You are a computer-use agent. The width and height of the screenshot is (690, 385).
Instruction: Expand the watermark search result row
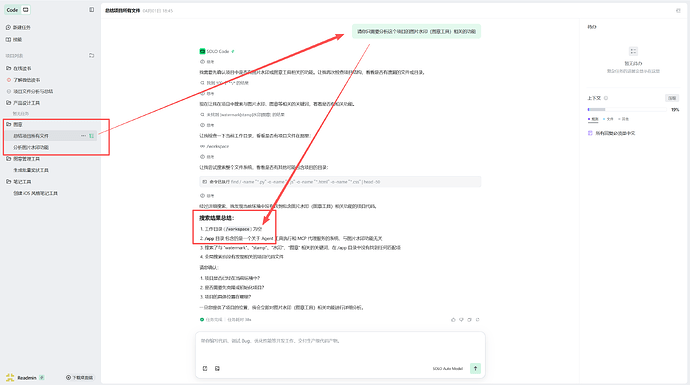tap(242, 114)
